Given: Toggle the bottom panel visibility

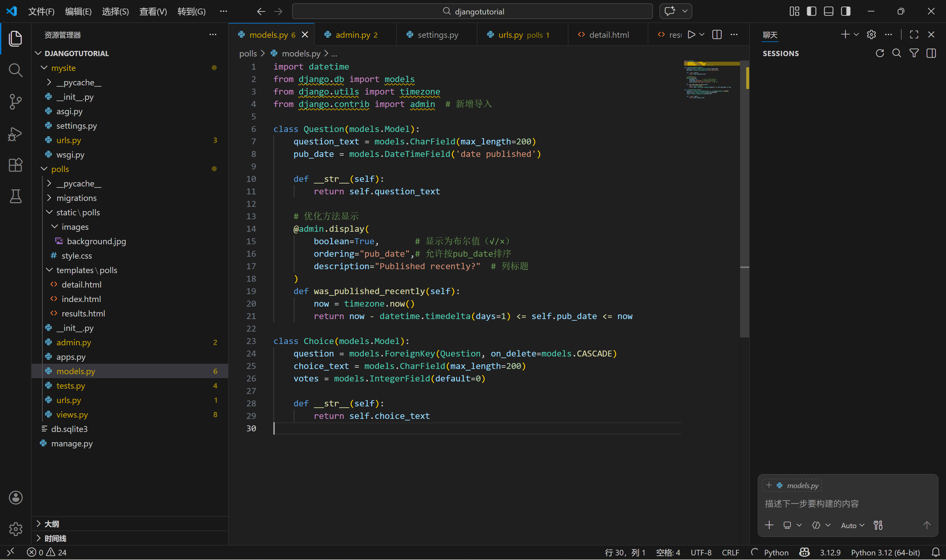Looking at the screenshot, I should click(829, 11).
